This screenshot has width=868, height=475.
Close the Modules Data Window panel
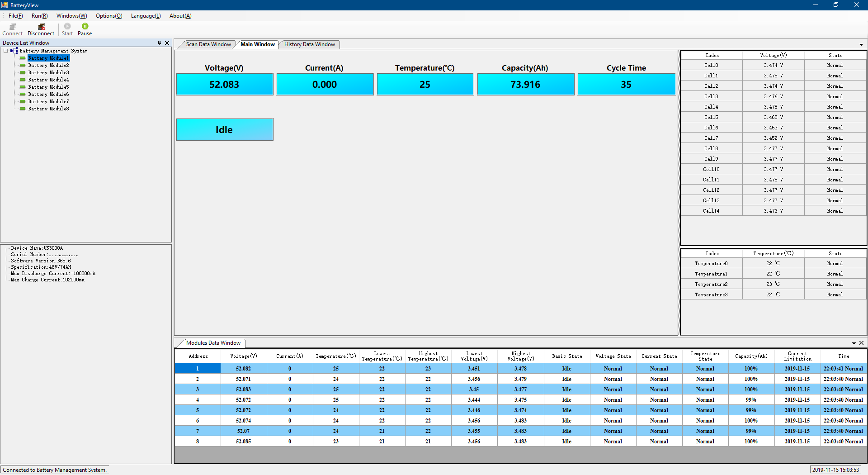tap(861, 343)
